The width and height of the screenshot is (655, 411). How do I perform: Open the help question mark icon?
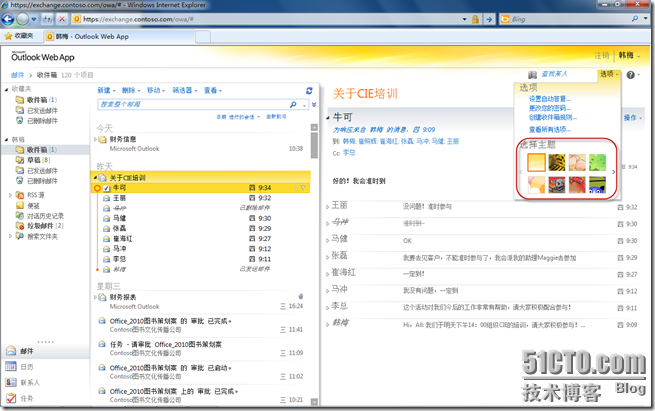pyautogui.click(x=630, y=75)
